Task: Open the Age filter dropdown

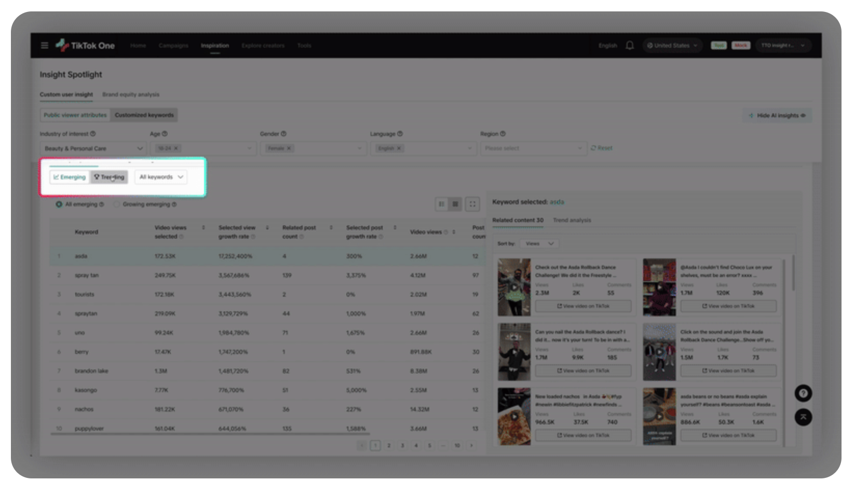Action: click(x=204, y=148)
